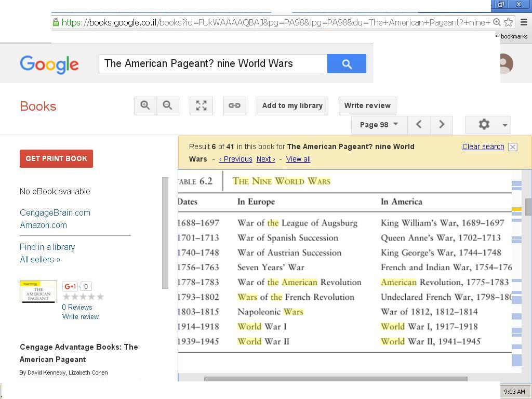Click the Queen Anne's War entry

[x=441, y=238]
